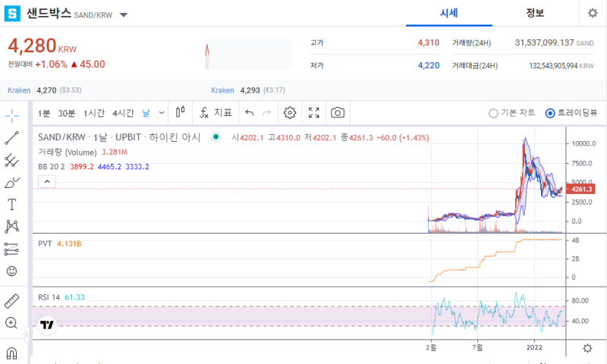Collapse the indicator legend with the caret
This screenshot has width=607, height=364.
47,181
